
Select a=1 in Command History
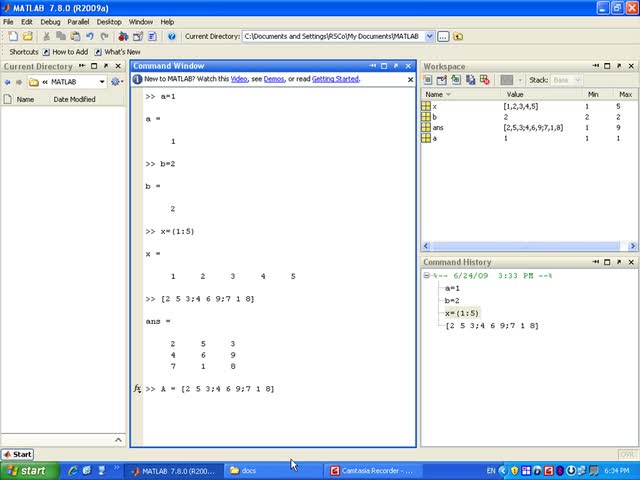pos(452,288)
